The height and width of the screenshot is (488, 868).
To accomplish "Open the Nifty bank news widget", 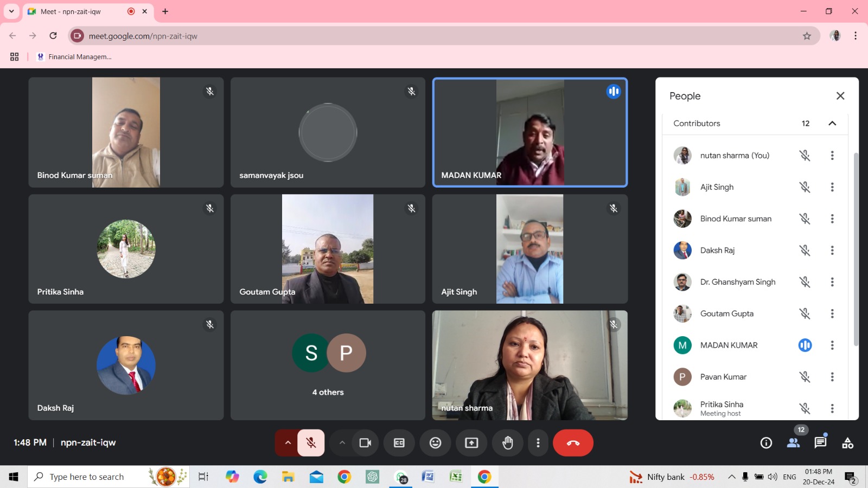I will [672, 477].
